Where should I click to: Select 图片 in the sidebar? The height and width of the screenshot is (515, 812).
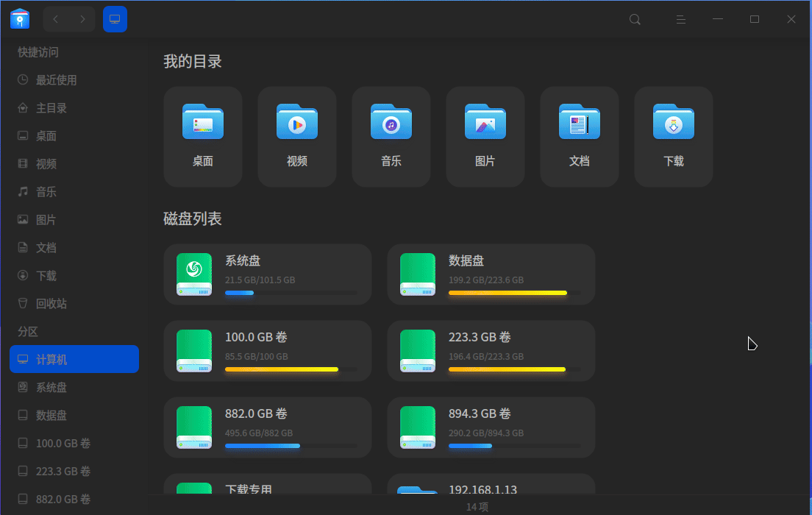pyautogui.click(x=74, y=220)
